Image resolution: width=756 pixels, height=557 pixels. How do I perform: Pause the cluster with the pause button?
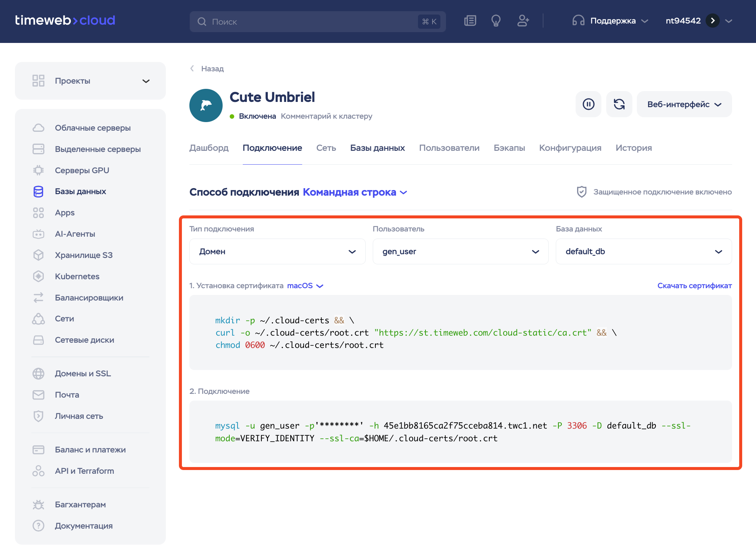588,104
